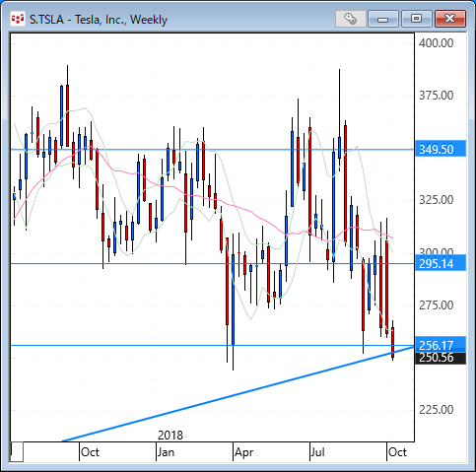Click the Jul label on time axis
The height and width of the screenshot is (472, 476).
(318, 452)
